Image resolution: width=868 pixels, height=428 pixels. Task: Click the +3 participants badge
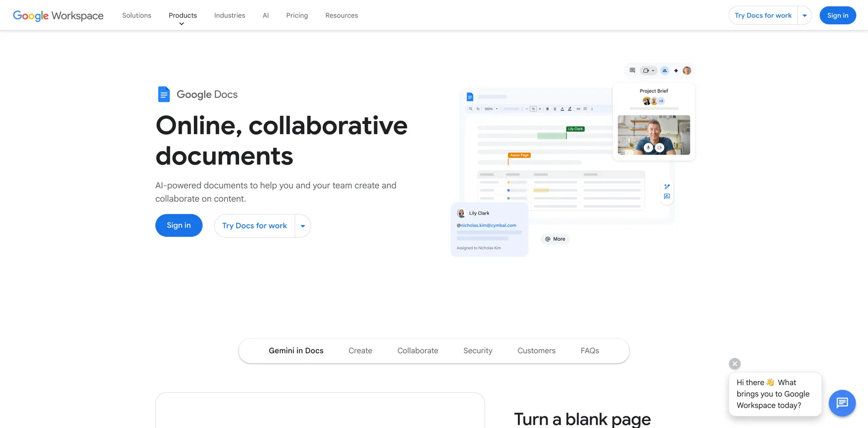click(x=661, y=101)
